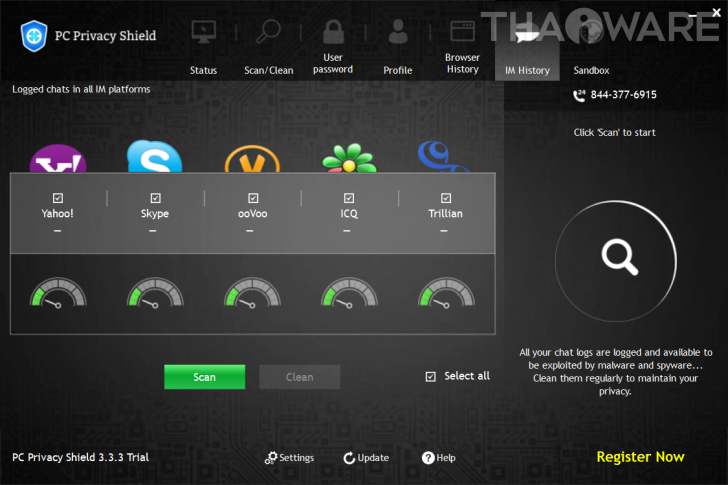Switch to the Status tab label
This screenshot has width=728, height=485.
pyautogui.click(x=203, y=71)
